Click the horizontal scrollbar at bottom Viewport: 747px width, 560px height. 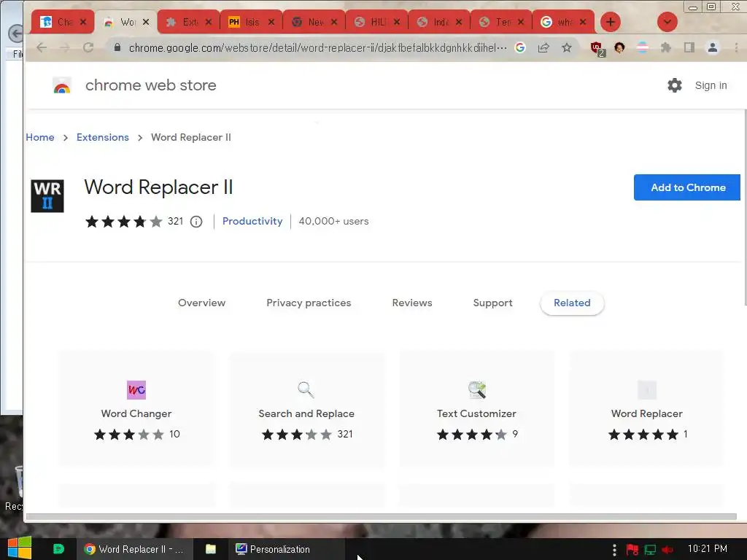[381, 517]
